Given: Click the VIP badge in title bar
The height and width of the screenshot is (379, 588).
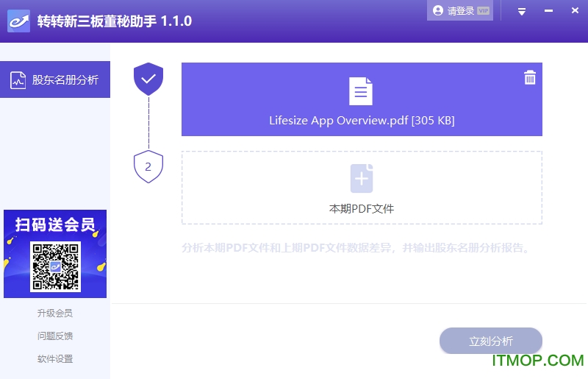Looking at the screenshot, I should click(x=483, y=10).
